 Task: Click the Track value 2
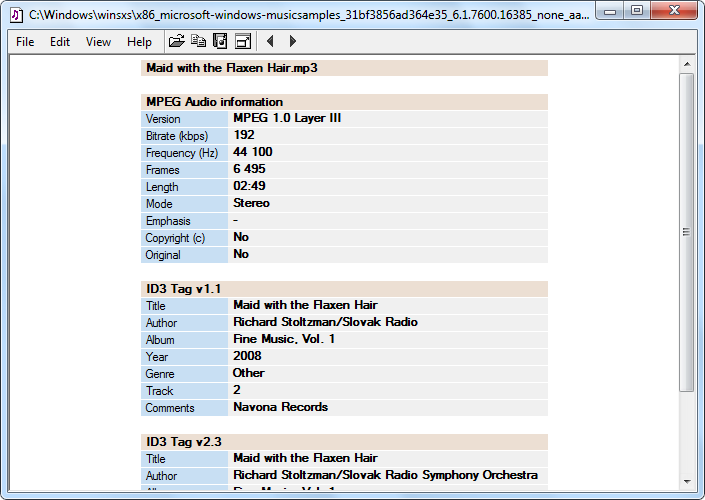(x=237, y=390)
